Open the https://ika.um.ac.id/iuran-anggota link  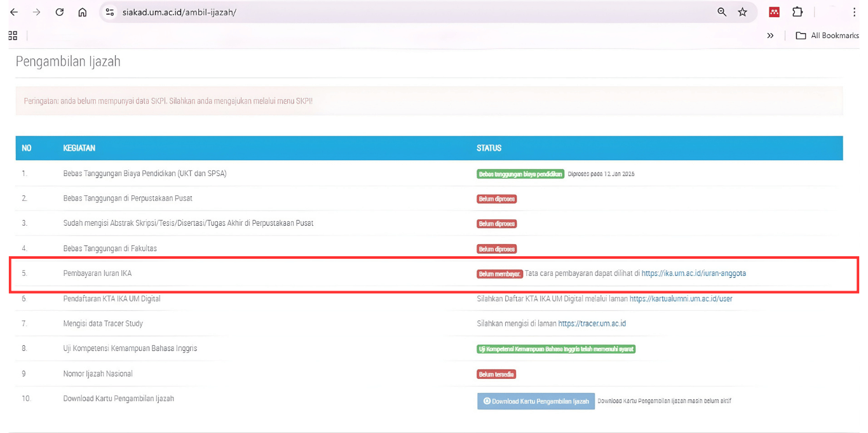[694, 273]
